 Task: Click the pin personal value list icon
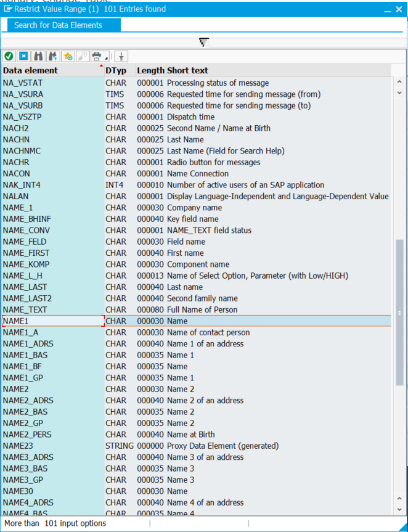point(121,56)
